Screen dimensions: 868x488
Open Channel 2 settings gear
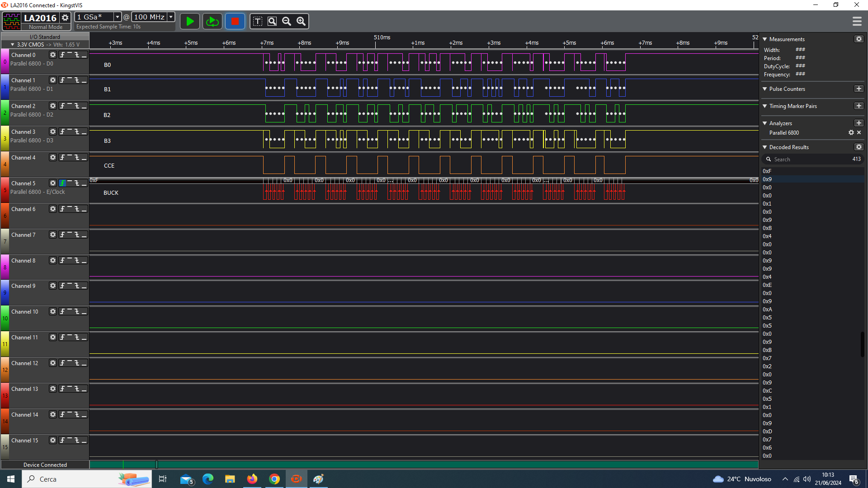tap(53, 106)
